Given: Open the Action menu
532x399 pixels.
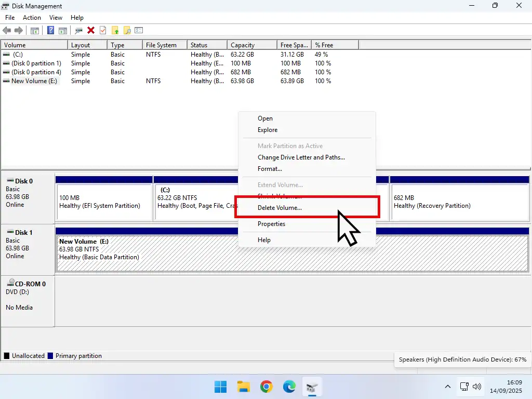Looking at the screenshot, I should pyautogui.click(x=32, y=18).
